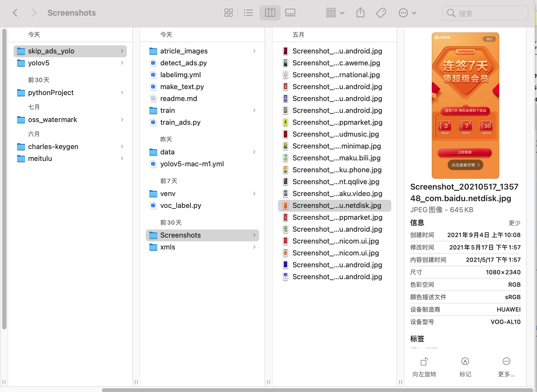Click 更少 to show less info
Viewport: 537px width, 392px height.
click(x=514, y=223)
